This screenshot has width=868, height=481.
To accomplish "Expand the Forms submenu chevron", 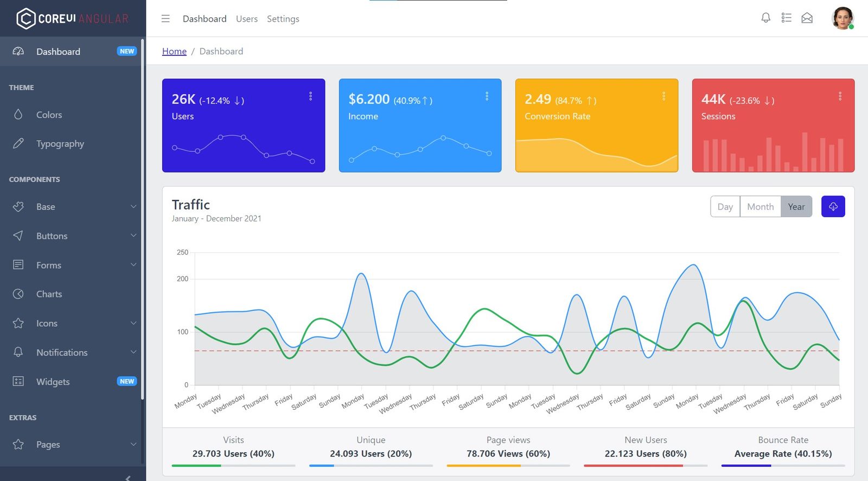I will (133, 265).
